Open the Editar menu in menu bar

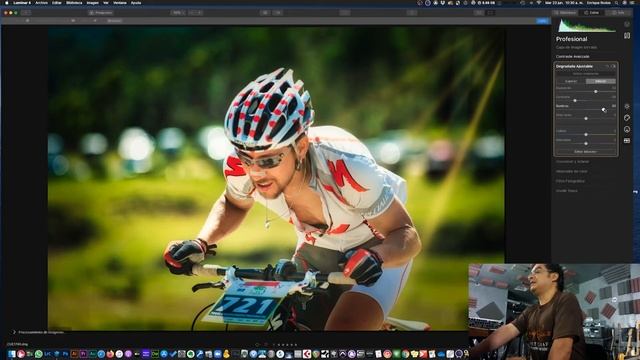coord(57,2)
